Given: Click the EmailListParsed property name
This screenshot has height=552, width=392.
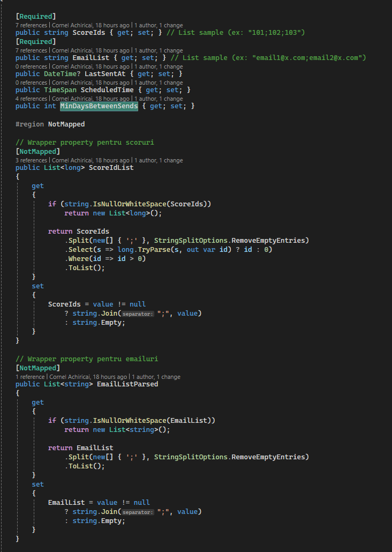Looking at the screenshot, I should [127, 384].
